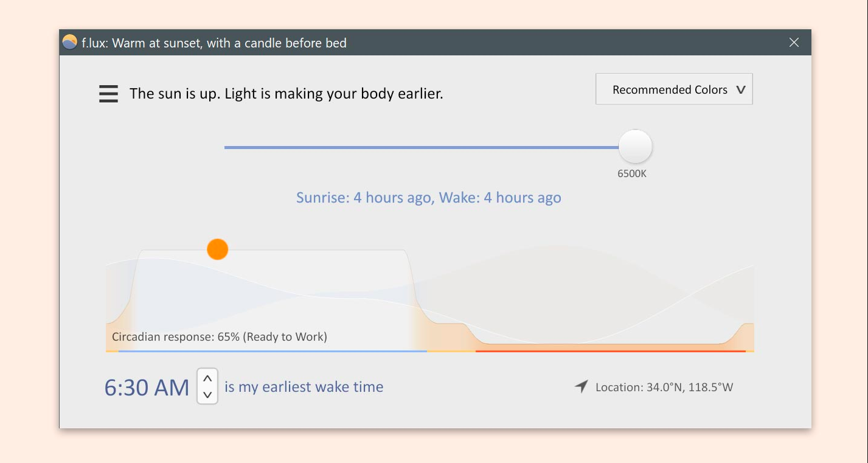Click the Circadian response 65% label

pos(220,336)
